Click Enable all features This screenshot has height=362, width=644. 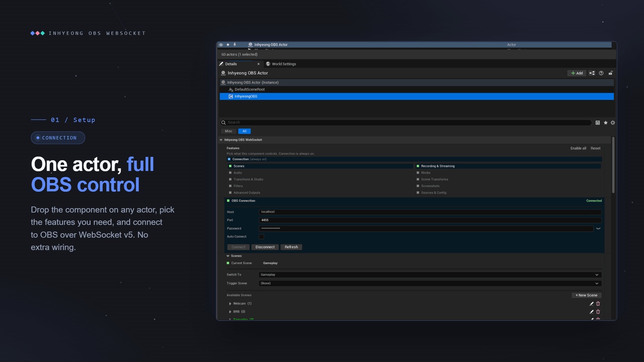[x=578, y=148]
